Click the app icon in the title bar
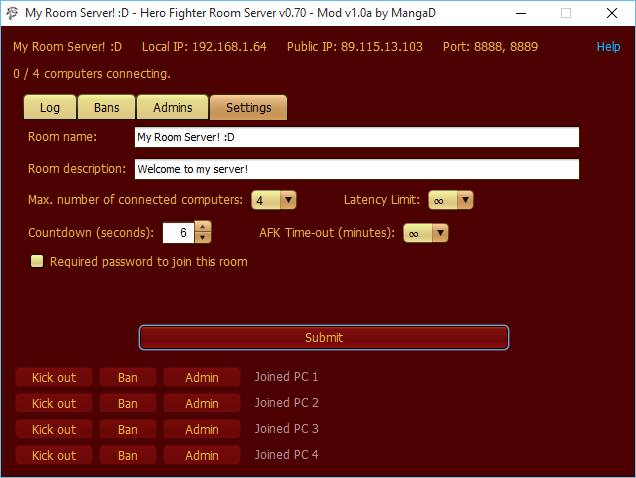Screen dimensions: 636x478 [11, 14]
